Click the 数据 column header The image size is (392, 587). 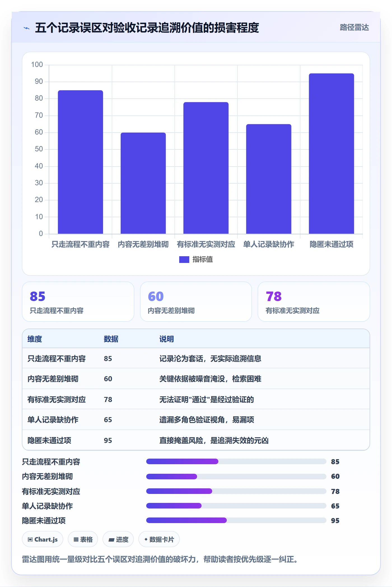tap(111, 339)
